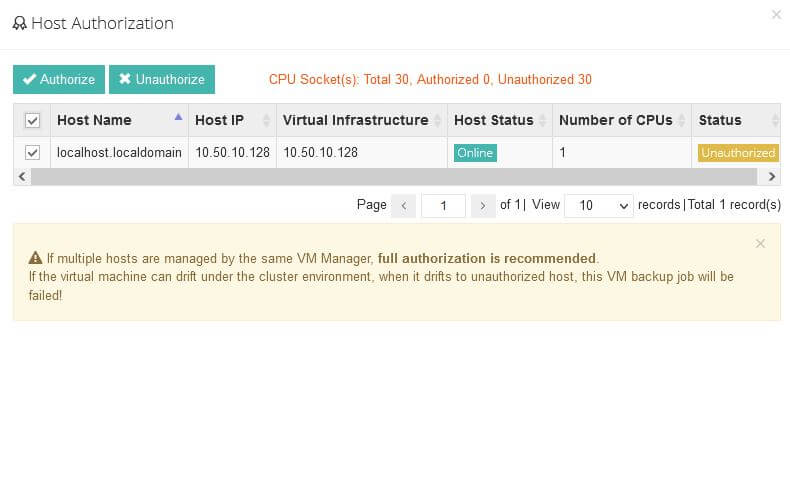Sort by the Status column header
The width and height of the screenshot is (790, 487).
(736, 120)
